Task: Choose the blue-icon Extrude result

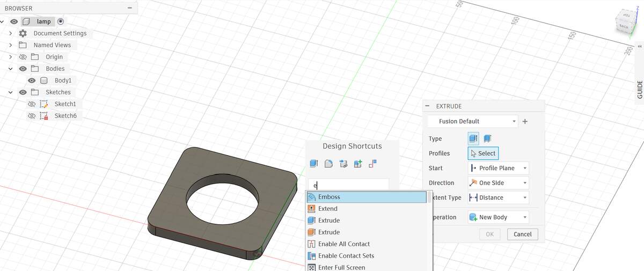Action: point(367,221)
